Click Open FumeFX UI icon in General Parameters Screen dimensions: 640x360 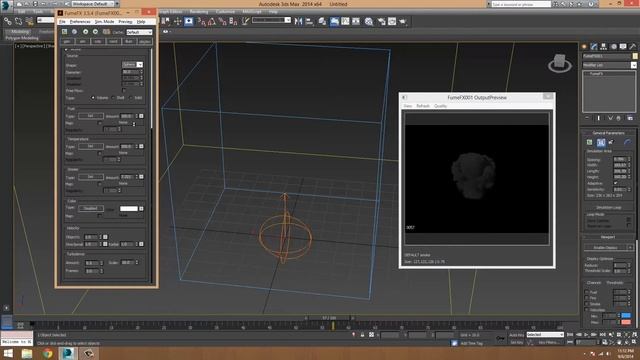(x=589, y=142)
